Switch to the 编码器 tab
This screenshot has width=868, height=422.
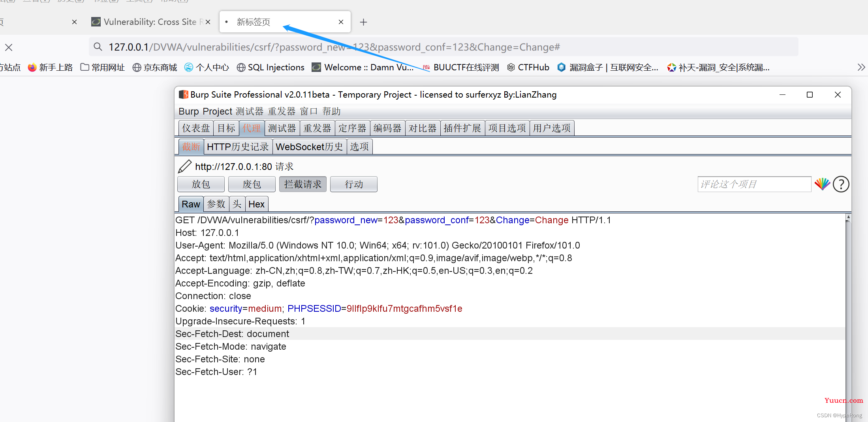click(x=387, y=128)
